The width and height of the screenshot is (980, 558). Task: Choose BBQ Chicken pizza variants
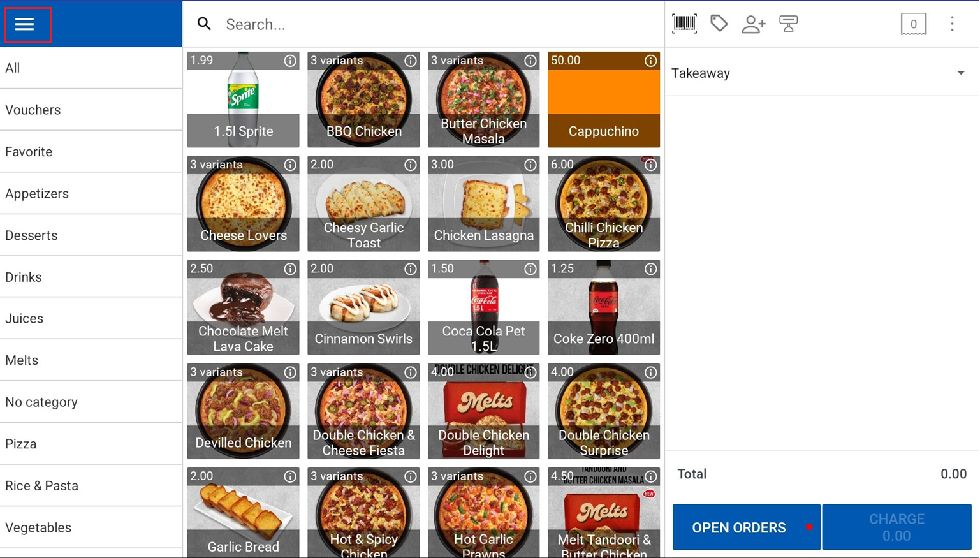click(x=363, y=102)
